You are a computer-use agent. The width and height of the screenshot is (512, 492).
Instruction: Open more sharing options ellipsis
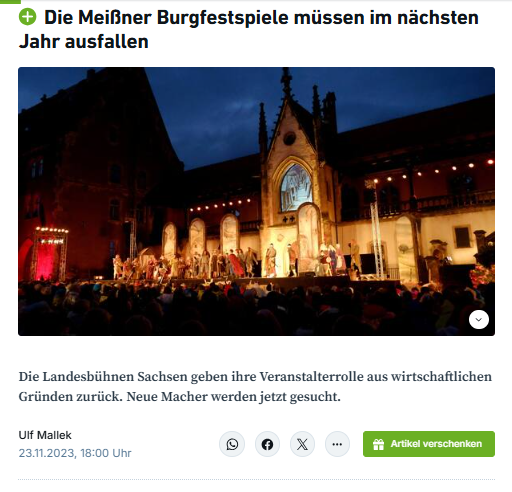tap(337, 444)
